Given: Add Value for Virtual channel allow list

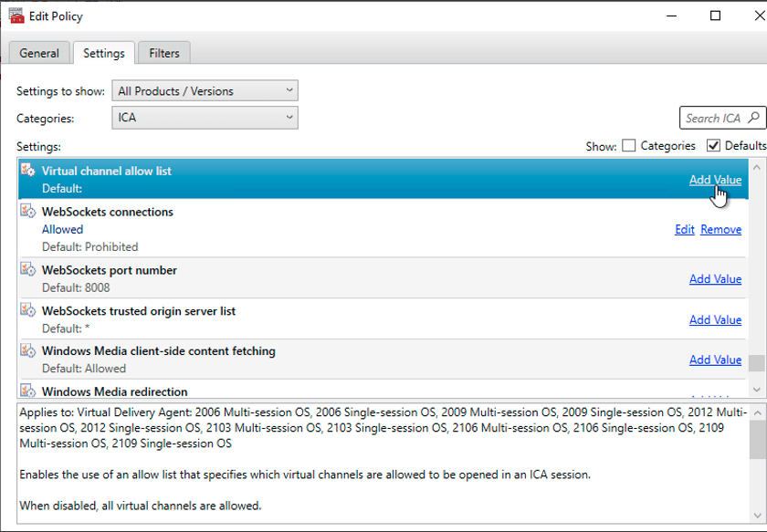Looking at the screenshot, I should click(715, 180).
